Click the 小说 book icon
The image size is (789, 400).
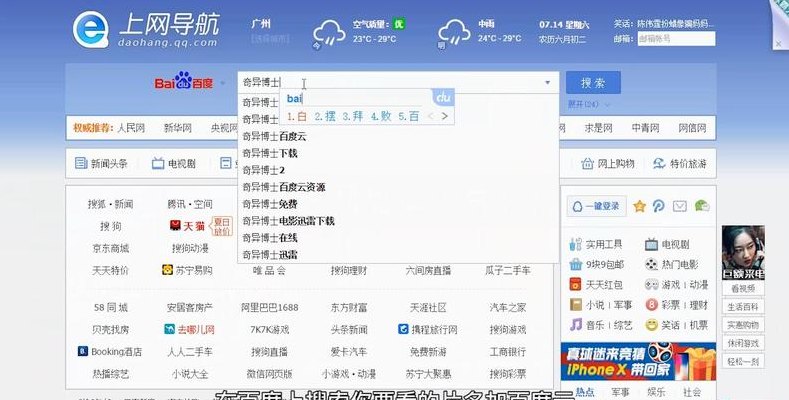[x=576, y=305]
